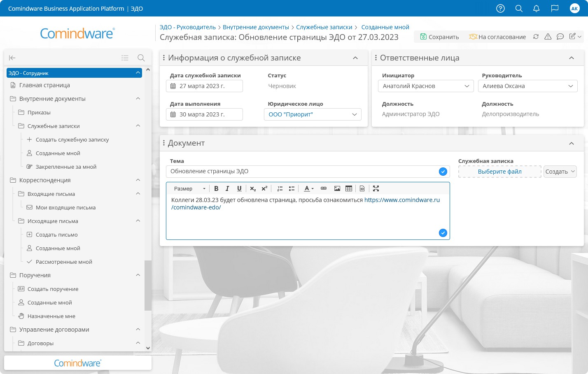Click the sidebar list view icon
588x374 pixels.
point(125,58)
